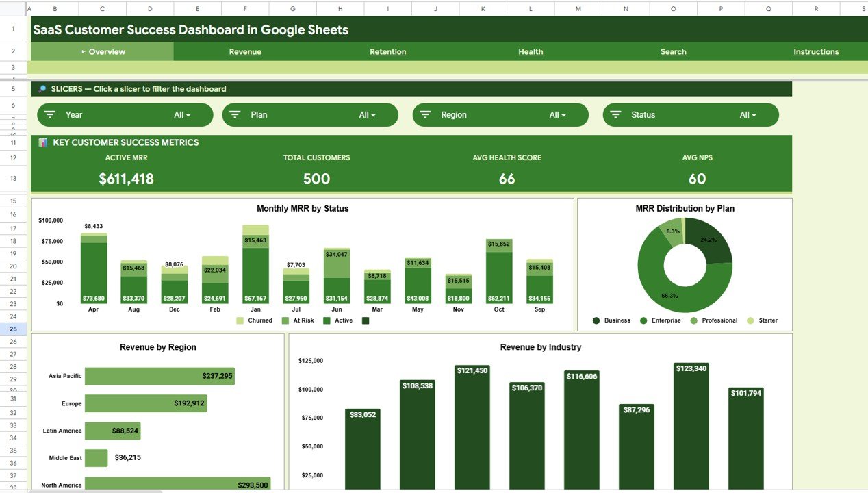Open the Search link in the navigation bar

673,51
